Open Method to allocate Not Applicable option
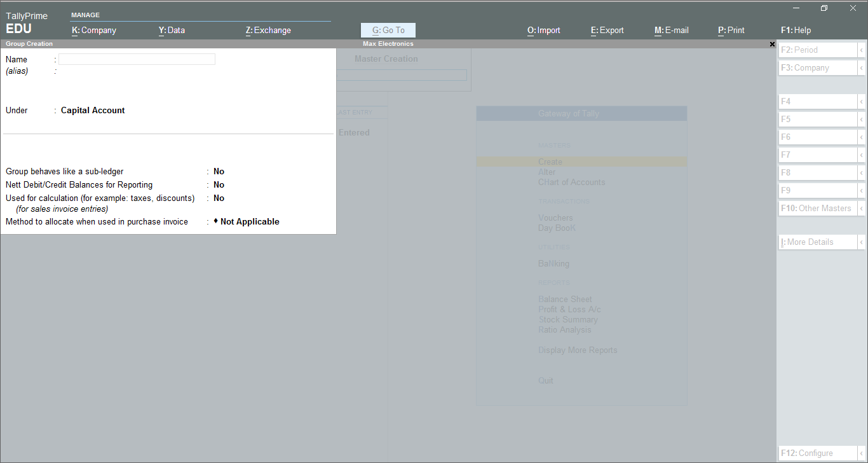This screenshot has width=868, height=463. [247, 221]
